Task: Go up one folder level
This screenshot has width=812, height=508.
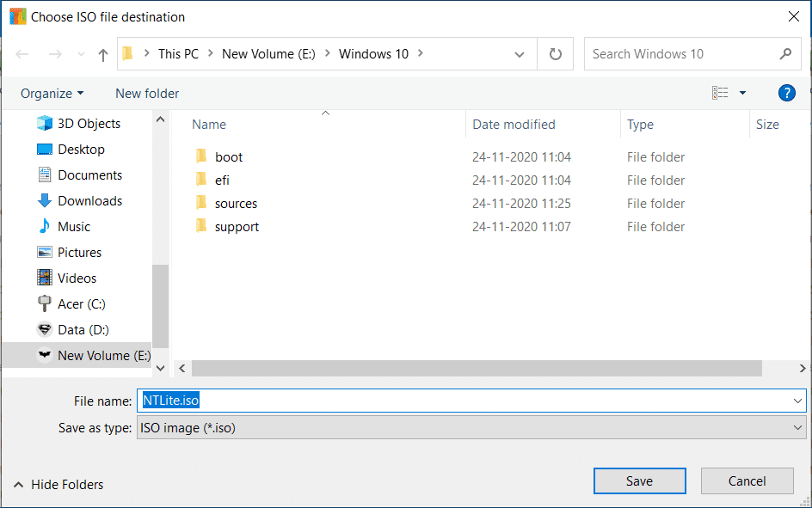Action: [103, 54]
